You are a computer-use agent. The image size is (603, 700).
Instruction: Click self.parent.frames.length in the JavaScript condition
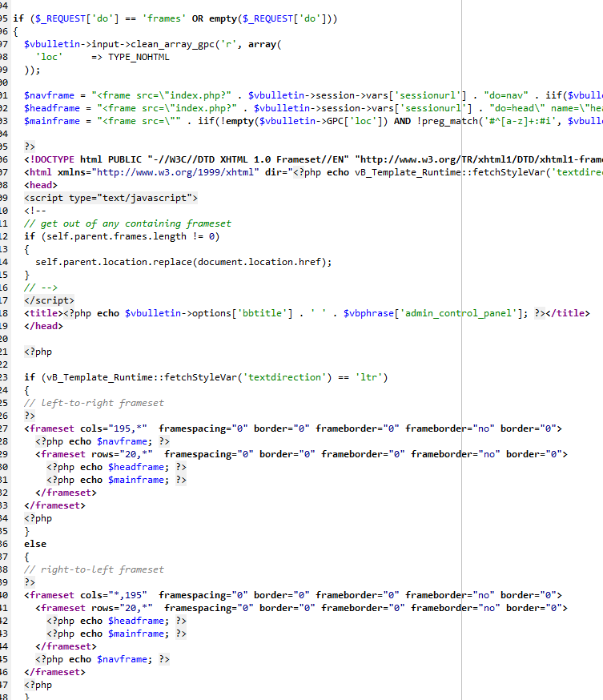tap(116, 236)
